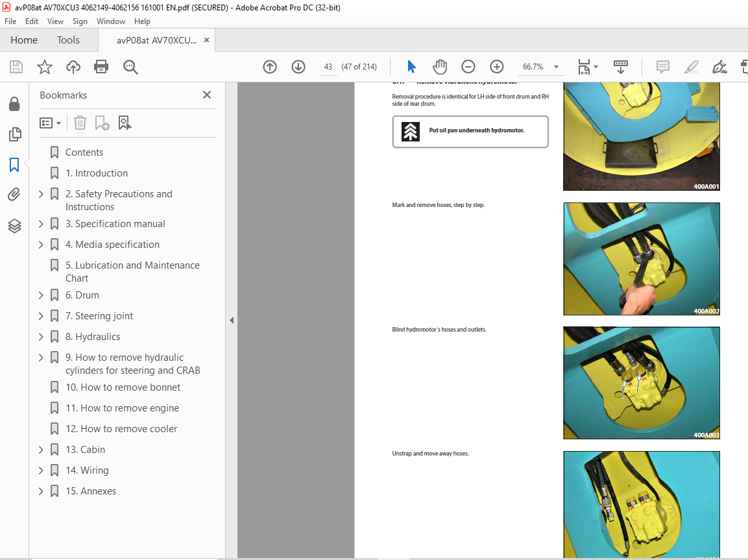Print the file with the printer icon

click(x=101, y=67)
